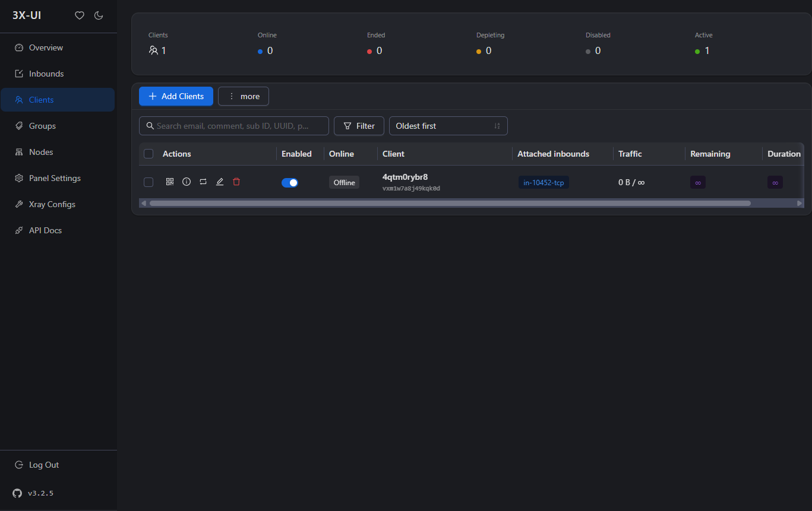Image resolution: width=812 pixels, height=511 pixels.
Task: Click Add Clients button
Action: (x=176, y=96)
